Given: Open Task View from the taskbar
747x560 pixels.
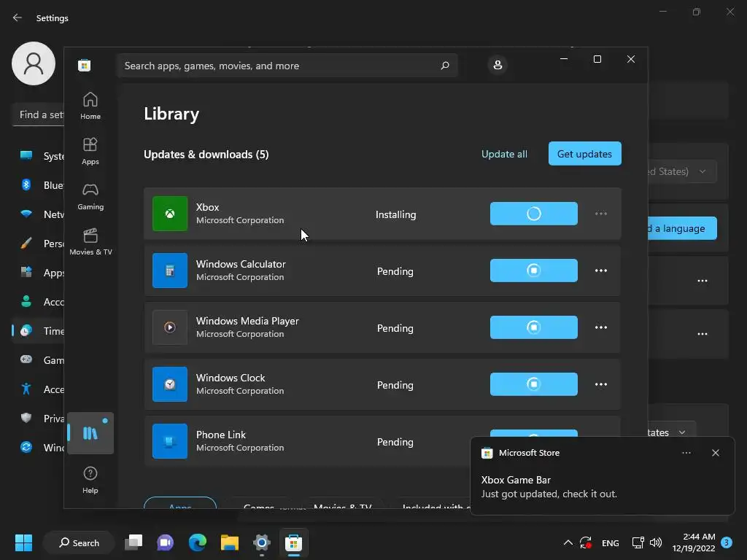Looking at the screenshot, I should 133,542.
